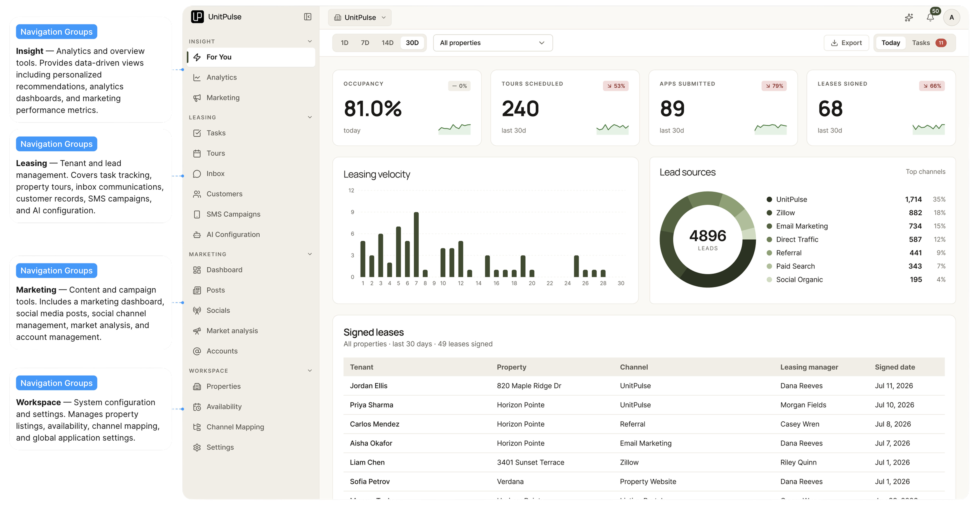Open the Apps Submitted 89 card
The height and width of the screenshot is (507, 980).
click(723, 108)
